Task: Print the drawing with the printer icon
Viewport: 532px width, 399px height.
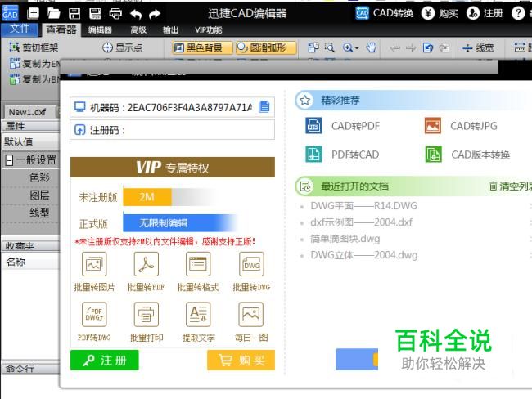Action: [115, 14]
